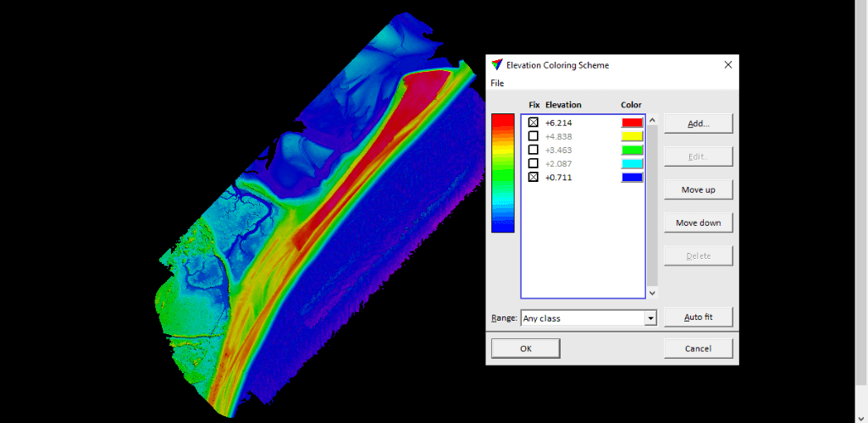Check Fix box for +4.838 elevation
868x423 pixels.
534,136
